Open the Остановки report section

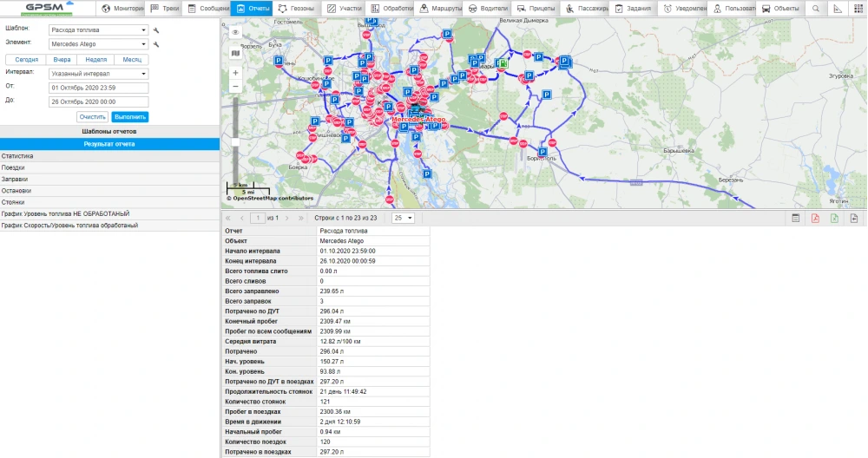click(x=109, y=191)
